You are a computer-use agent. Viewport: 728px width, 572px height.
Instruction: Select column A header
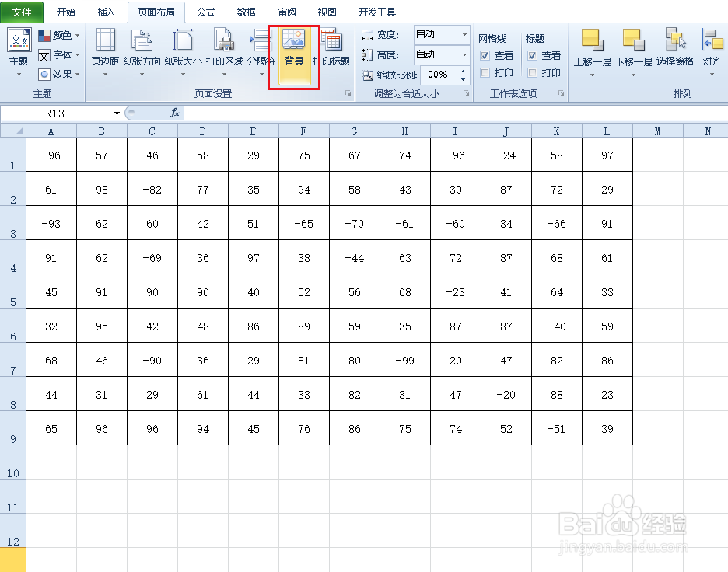(x=51, y=131)
